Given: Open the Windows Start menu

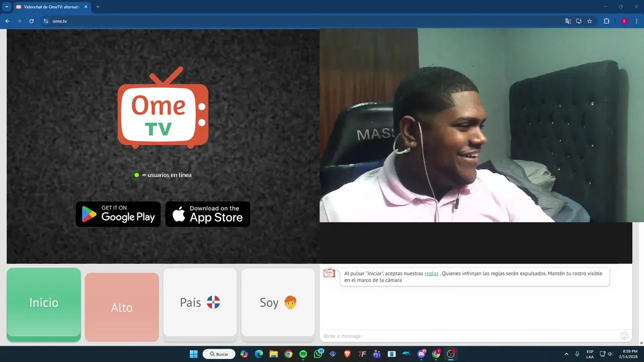Looking at the screenshot, I should pos(194,354).
